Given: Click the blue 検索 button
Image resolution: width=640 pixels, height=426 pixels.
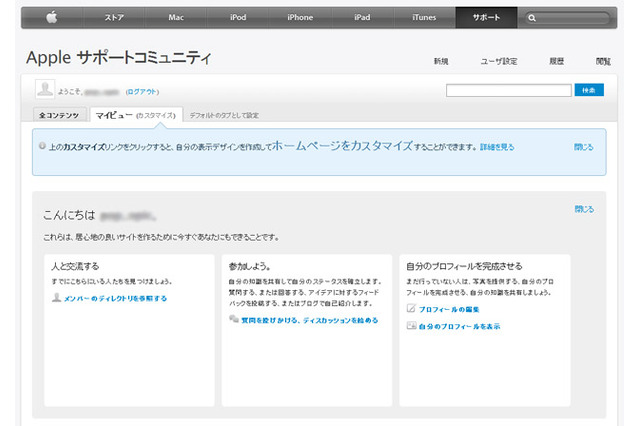Looking at the screenshot, I should 589,90.
